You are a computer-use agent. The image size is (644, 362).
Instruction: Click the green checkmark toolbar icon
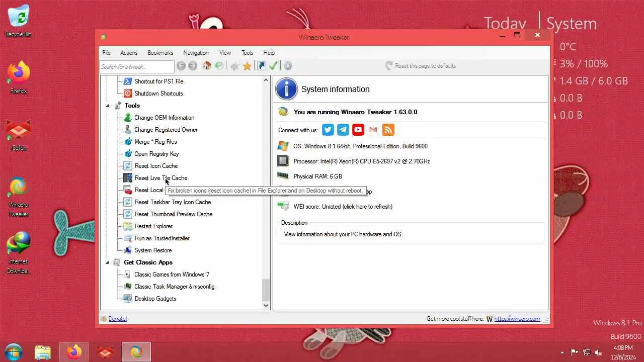(x=273, y=66)
